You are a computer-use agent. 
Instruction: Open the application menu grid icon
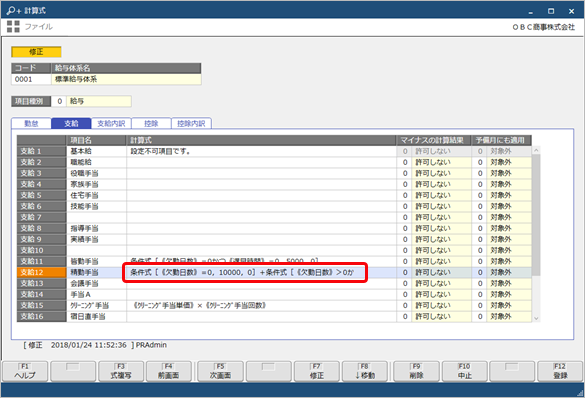[13, 26]
